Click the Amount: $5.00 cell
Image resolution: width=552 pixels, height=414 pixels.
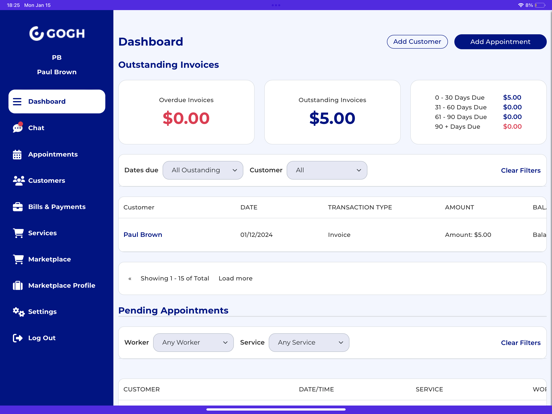point(468,235)
